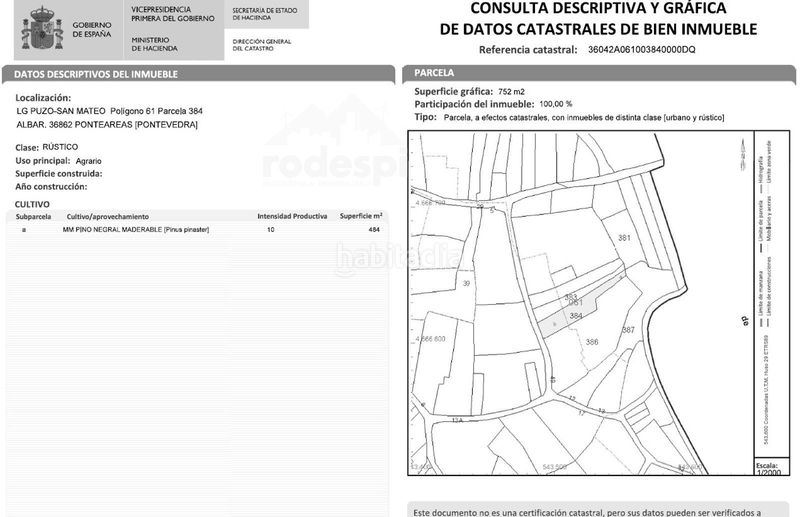Select the address line "LG PUZO-SAN MATEO Polígono 61 Parcela 384"

(110, 111)
